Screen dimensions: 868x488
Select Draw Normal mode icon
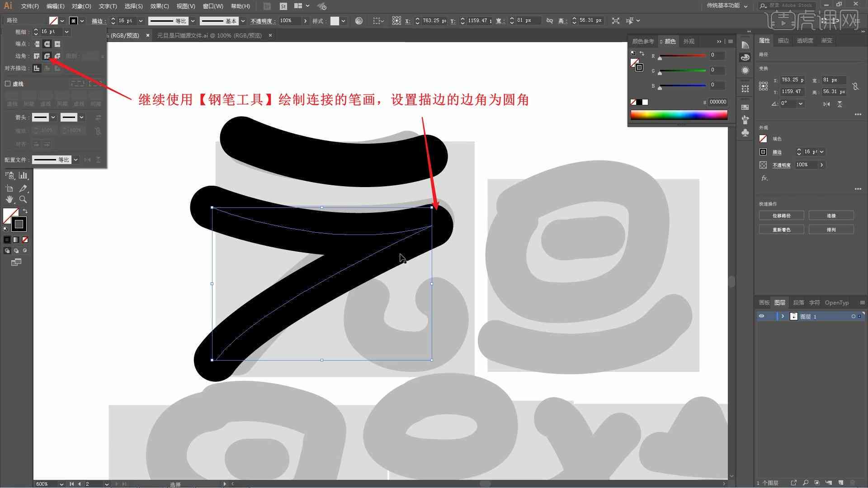coord(7,250)
